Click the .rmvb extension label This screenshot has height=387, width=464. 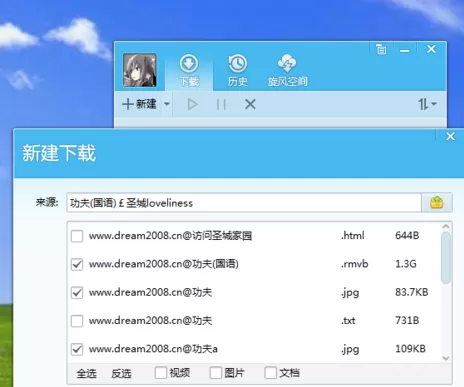(354, 264)
